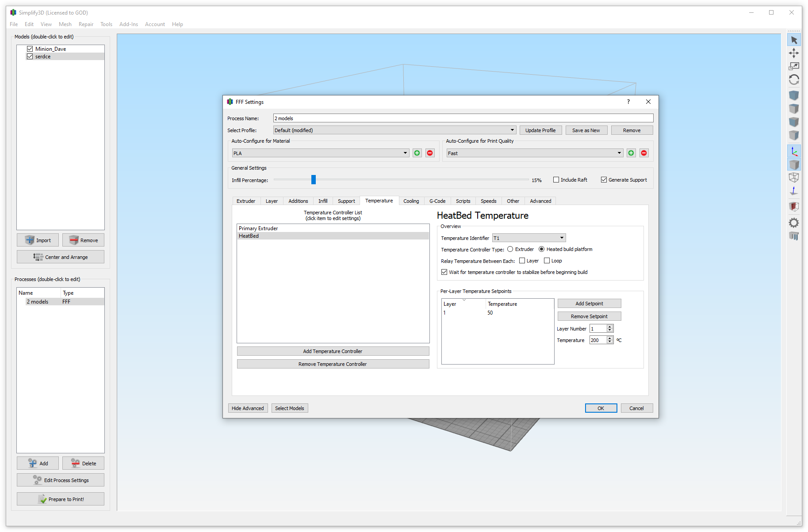Toggle wireframe rendering
The width and height of the screenshot is (808, 532).
coord(794,178)
